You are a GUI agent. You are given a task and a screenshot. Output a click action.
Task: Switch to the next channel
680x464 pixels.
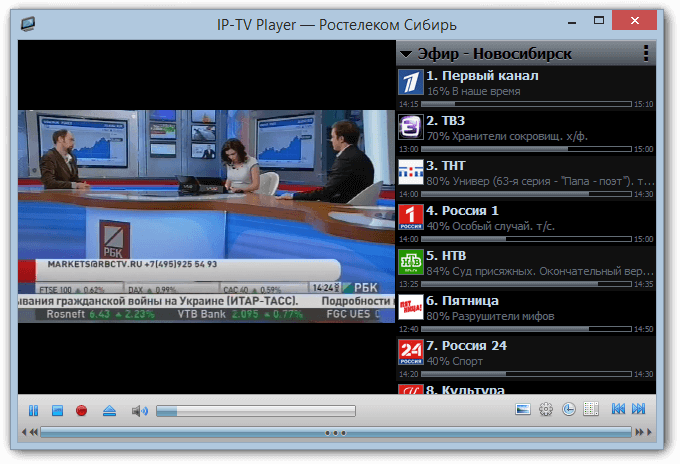(638, 408)
